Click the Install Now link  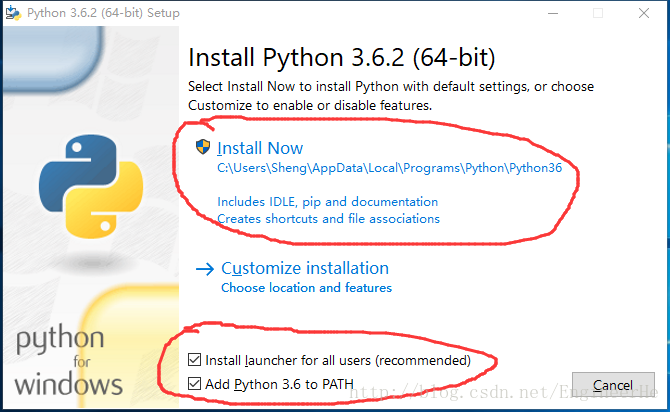point(260,148)
